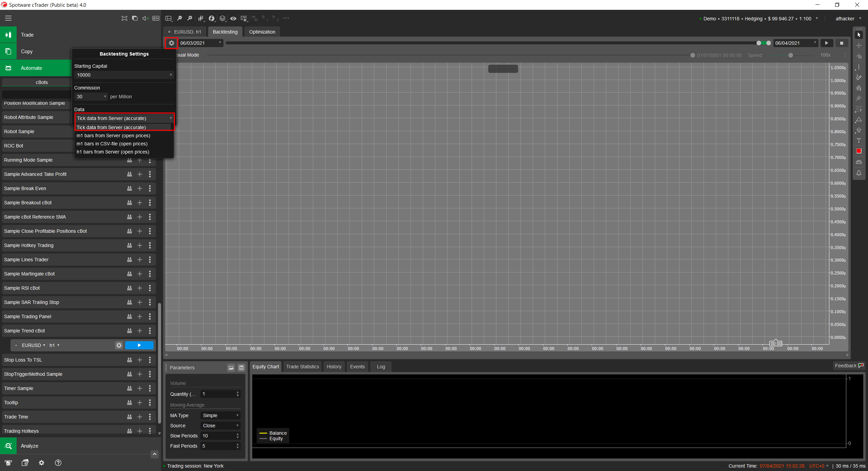Open the help question mark icon
The image size is (868, 471).
click(x=58, y=463)
